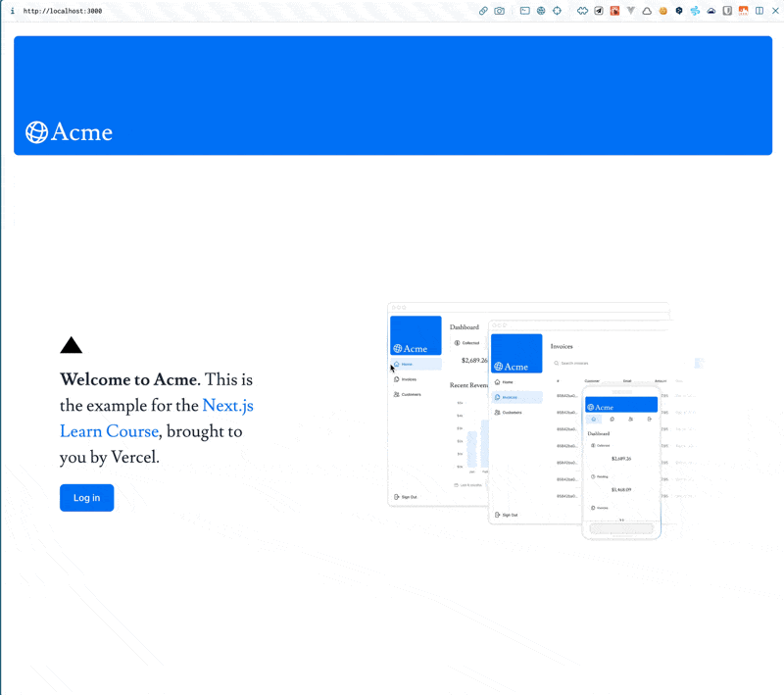Click the Acme wordmark in blue banner
The height and width of the screenshot is (695, 784).
[81, 132]
